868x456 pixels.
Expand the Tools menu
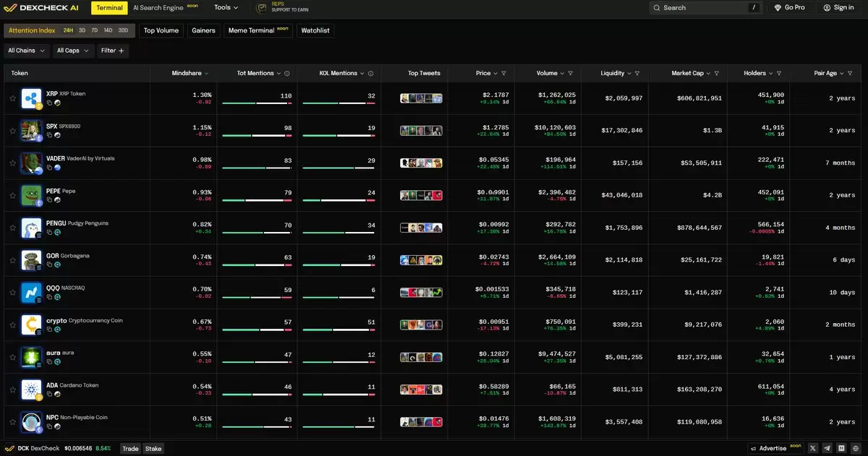226,7
